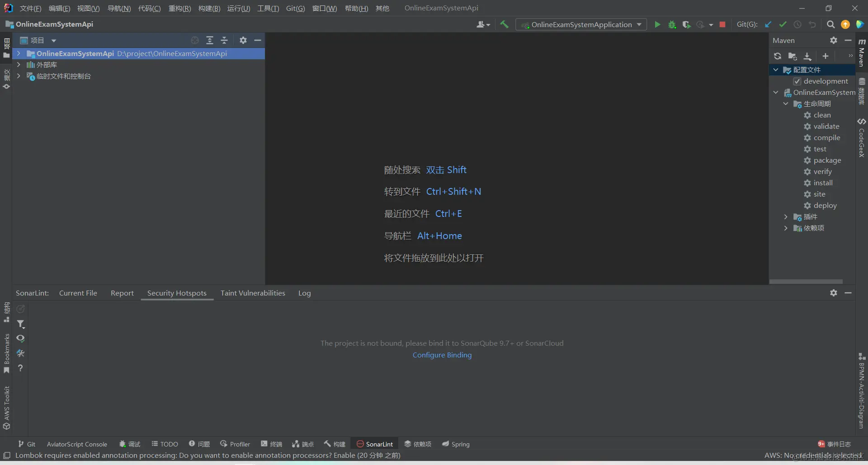Open the AviatorScript Console tool window

(x=77, y=444)
